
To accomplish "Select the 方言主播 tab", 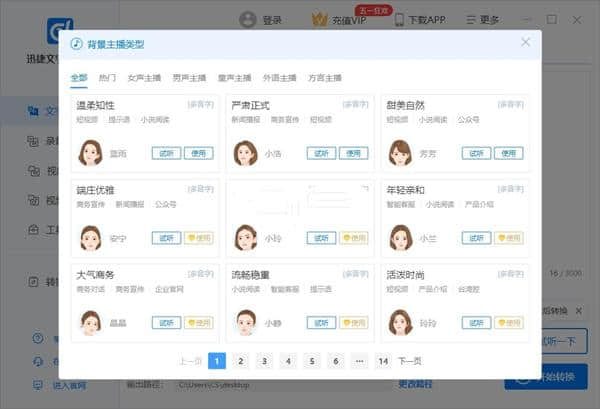I will click(x=324, y=77).
